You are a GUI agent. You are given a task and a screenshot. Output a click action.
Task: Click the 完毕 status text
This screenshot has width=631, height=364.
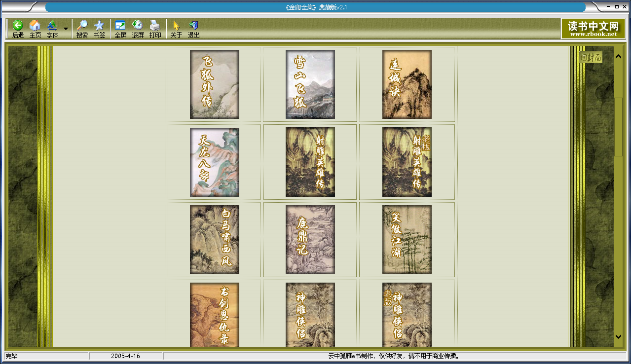[11, 356]
